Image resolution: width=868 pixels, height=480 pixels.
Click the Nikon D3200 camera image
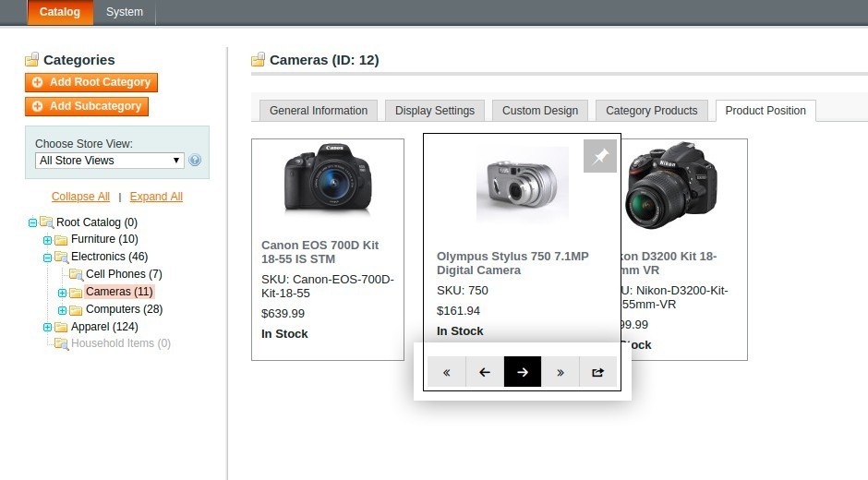(669, 186)
